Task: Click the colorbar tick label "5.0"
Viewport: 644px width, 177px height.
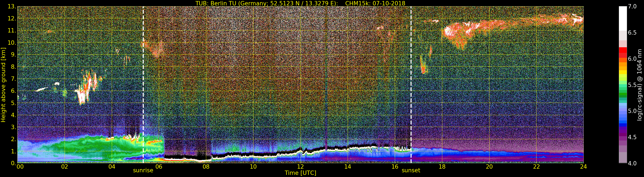Action: click(x=632, y=111)
